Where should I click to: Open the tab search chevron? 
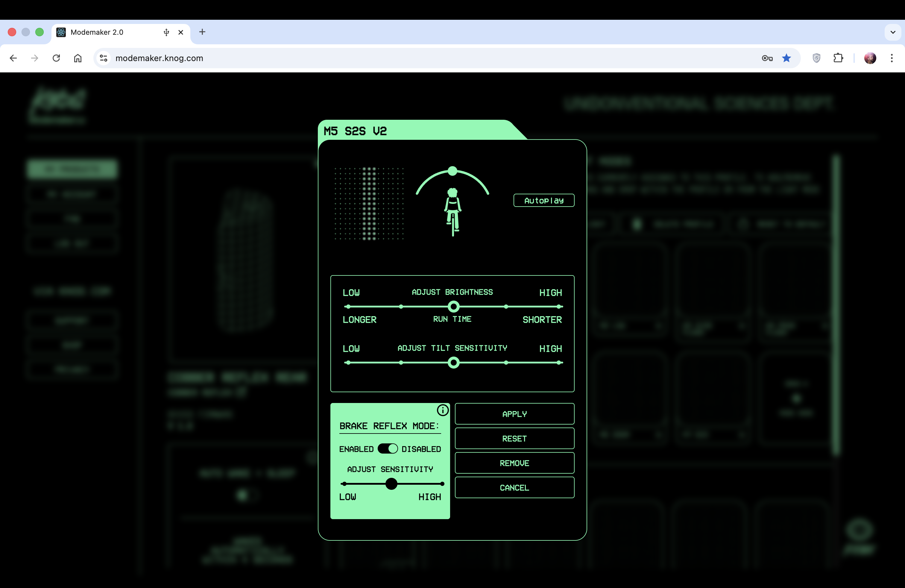coord(893,32)
